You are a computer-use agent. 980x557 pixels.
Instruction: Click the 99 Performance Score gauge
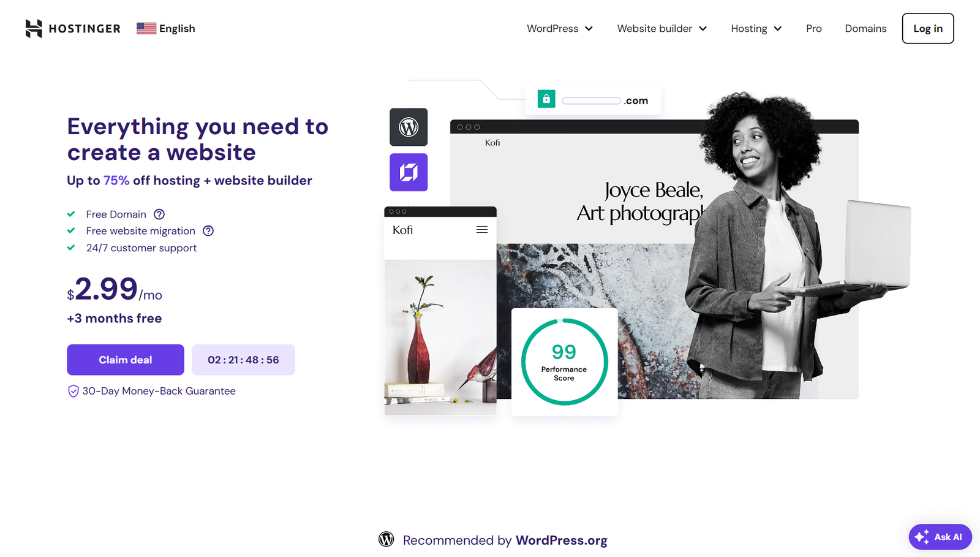pyautogui.click(x=564, y=362)
